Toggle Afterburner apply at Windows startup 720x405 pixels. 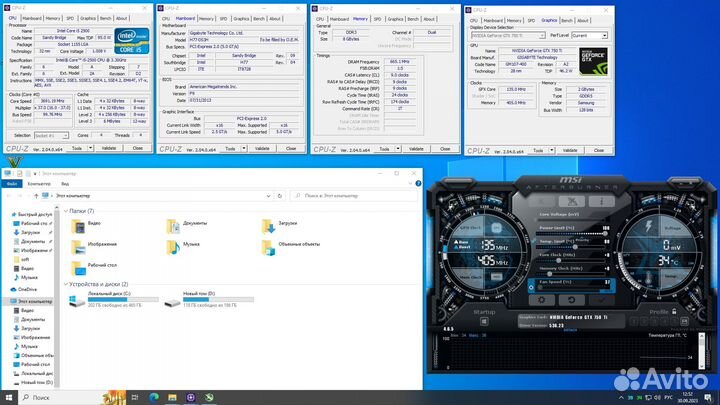pos(484,321)
